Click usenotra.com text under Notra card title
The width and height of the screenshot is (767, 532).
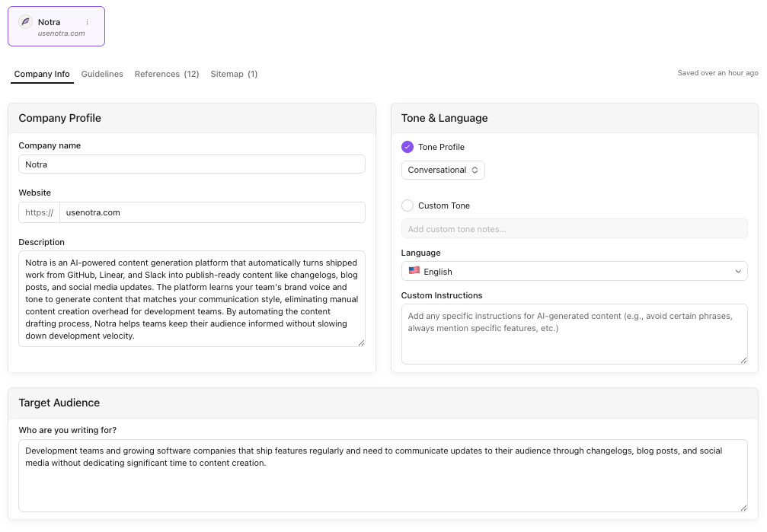61,33
